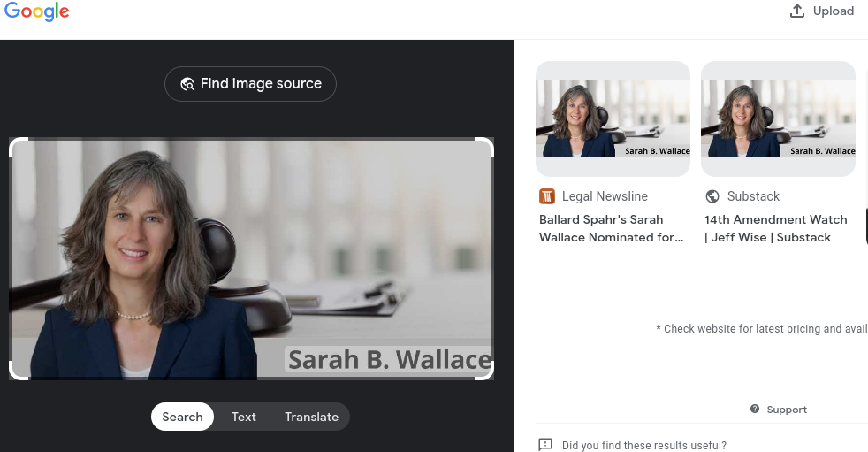Click the Substack globe favicon
Viewport: 868px width, 452px height.
[712, 196]
